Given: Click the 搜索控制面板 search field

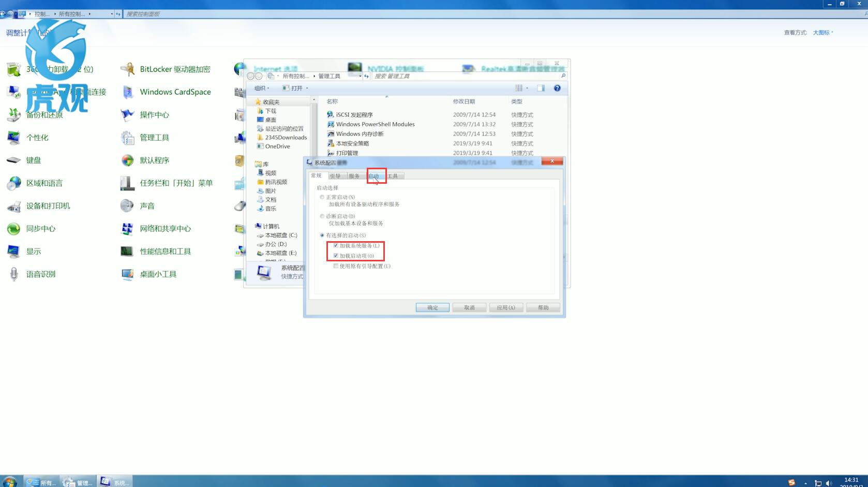Looking at the screenshot, I should point(491,14).
